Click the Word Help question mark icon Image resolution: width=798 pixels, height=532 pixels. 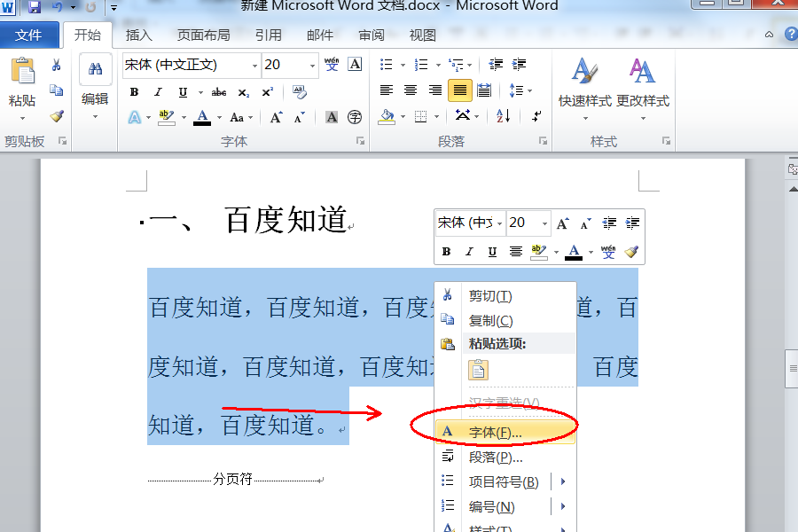[791, 34]
